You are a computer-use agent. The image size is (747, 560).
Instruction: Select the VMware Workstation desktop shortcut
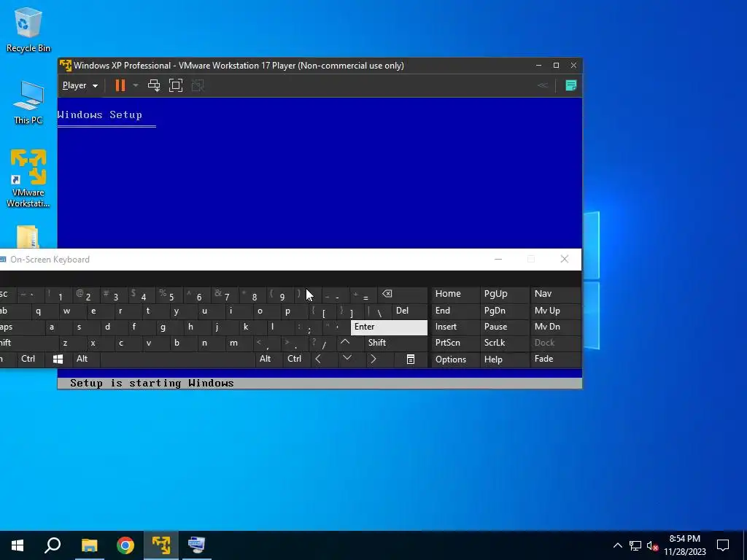point(28,179)
